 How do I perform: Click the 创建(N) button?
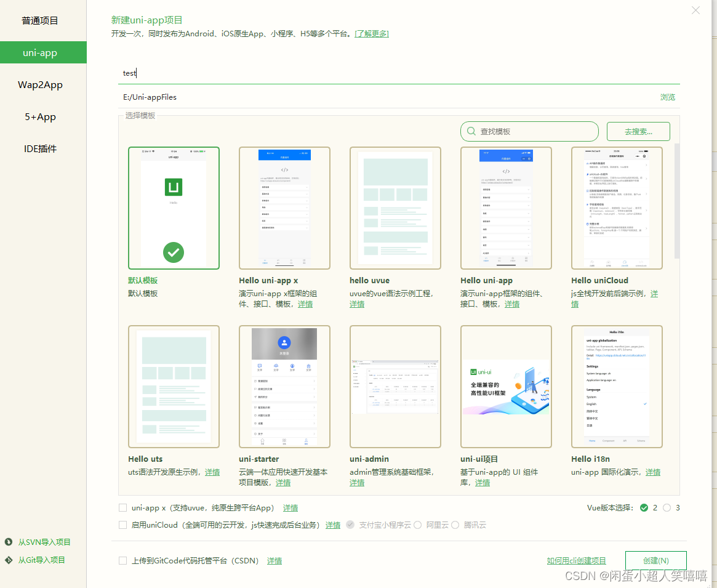coord(655,560)
